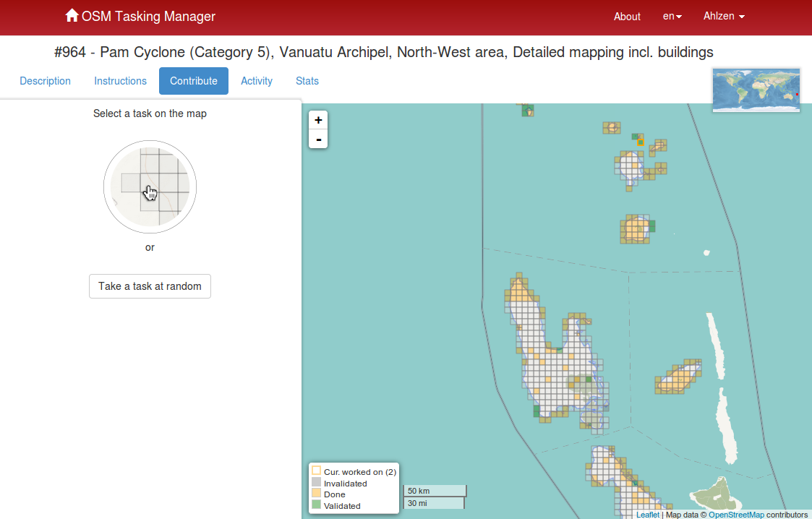Open the 'en' language dropdown

672,17
